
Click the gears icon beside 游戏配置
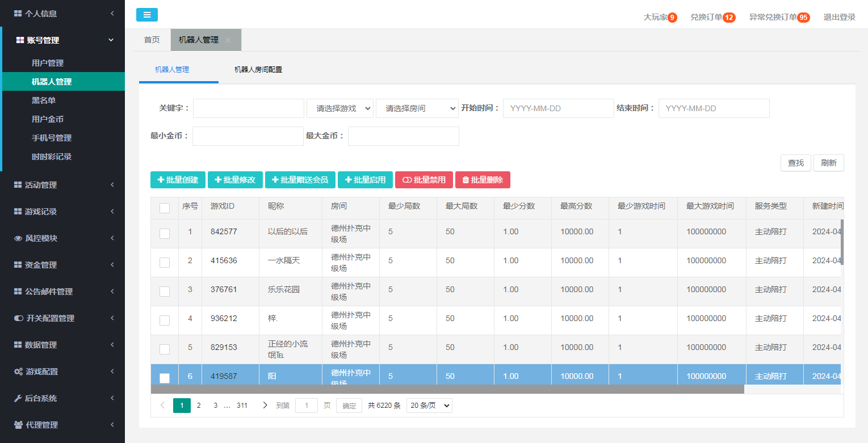[18, 372]
